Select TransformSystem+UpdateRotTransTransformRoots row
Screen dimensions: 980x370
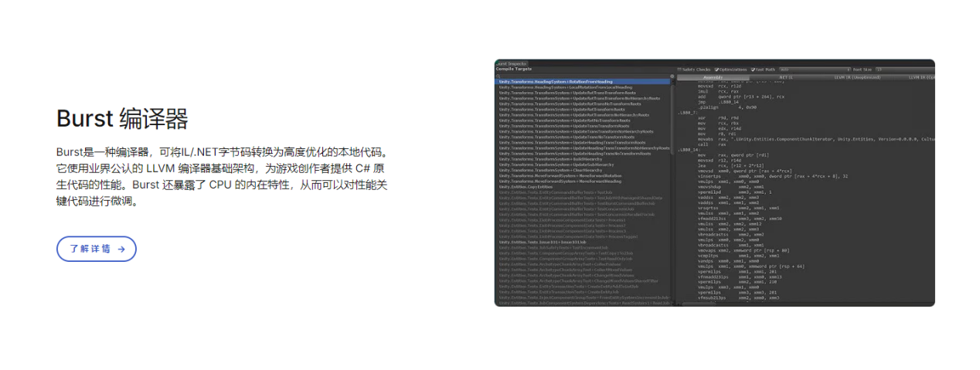click(x=582, y=93)
